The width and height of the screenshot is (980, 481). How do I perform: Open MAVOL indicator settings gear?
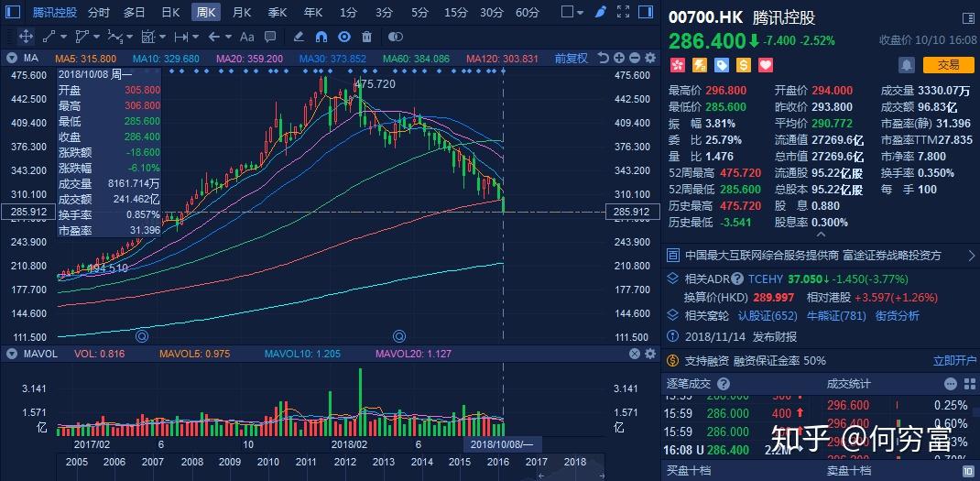coord(650,354)
